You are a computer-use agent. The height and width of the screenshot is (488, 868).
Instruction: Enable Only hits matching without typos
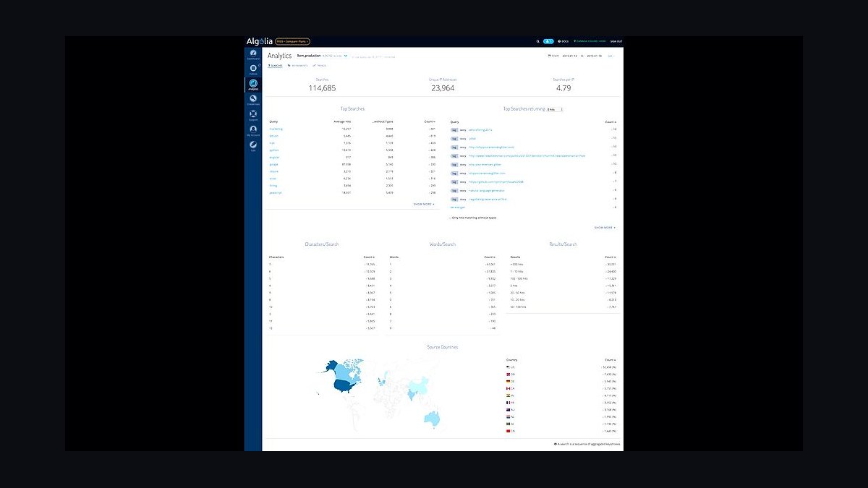[448, 218]
